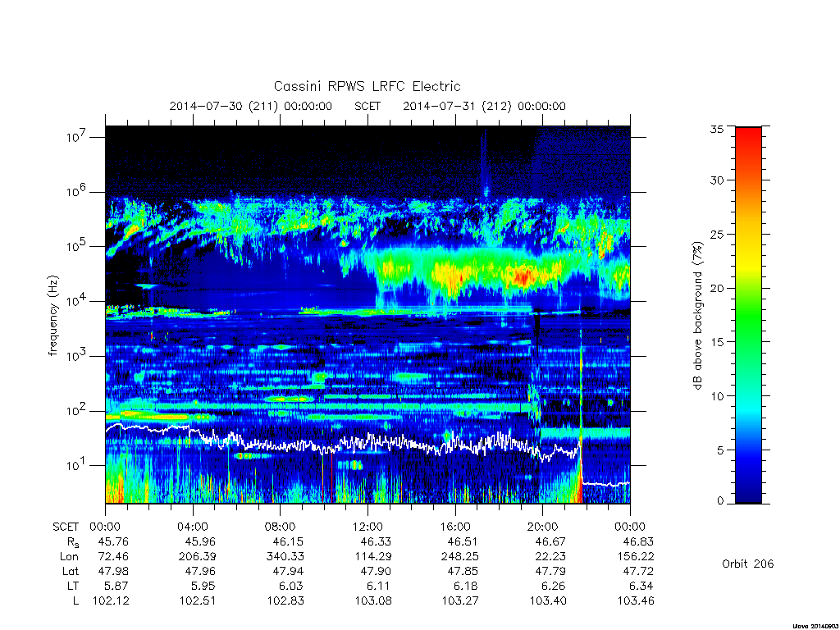The width and height of the screenshot is (840, 630).
Task: Click the 20:00 time axis label
Action: coord(543,527)
